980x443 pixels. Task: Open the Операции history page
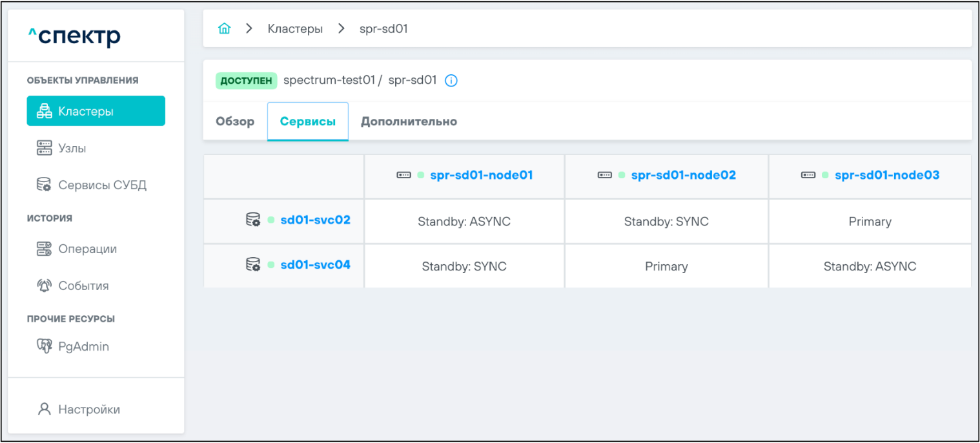click(87, 249)
